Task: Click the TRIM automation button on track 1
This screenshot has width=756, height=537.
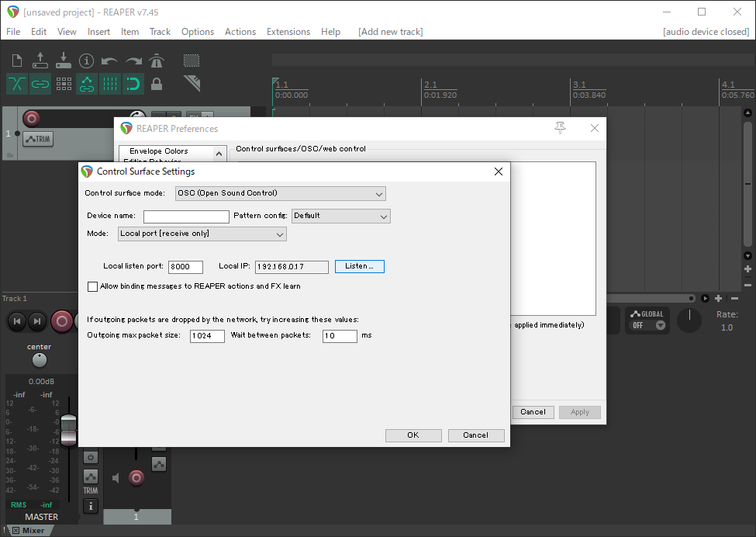Action: [x=38, y=139]
